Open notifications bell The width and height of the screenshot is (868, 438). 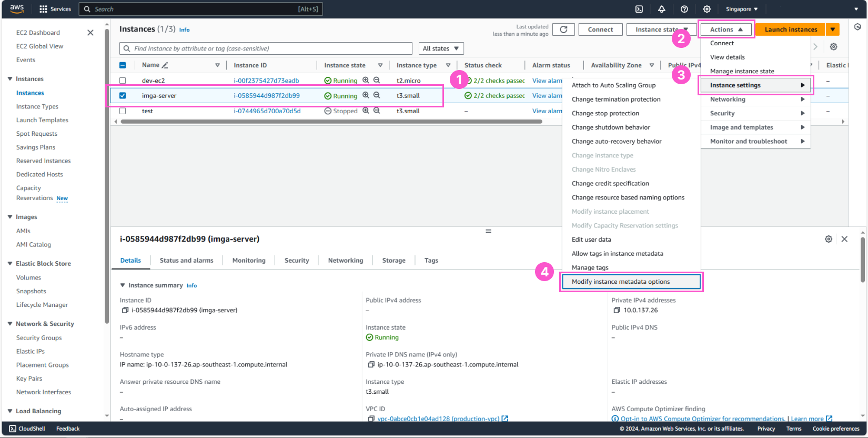click(x=662, y=9)
